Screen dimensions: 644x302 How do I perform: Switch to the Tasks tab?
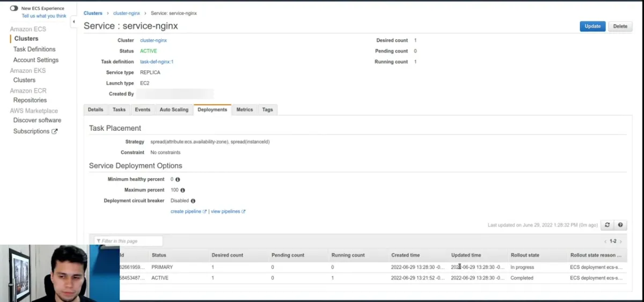[119, 109]
